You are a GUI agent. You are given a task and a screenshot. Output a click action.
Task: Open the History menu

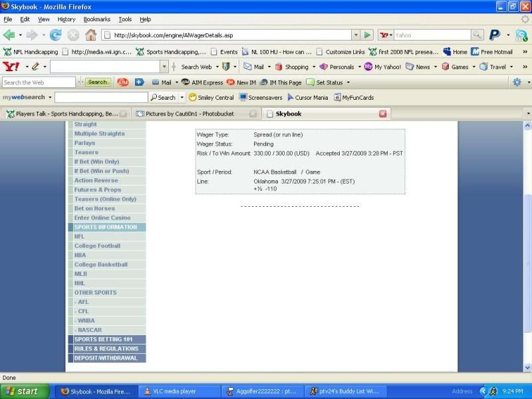tap(66, 19)
